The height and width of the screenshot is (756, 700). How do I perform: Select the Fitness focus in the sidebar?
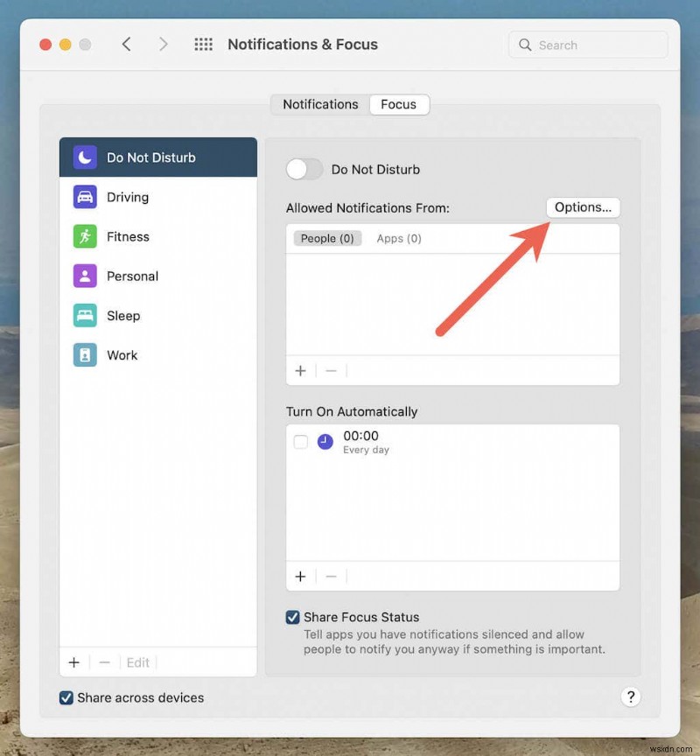point(128,236)
